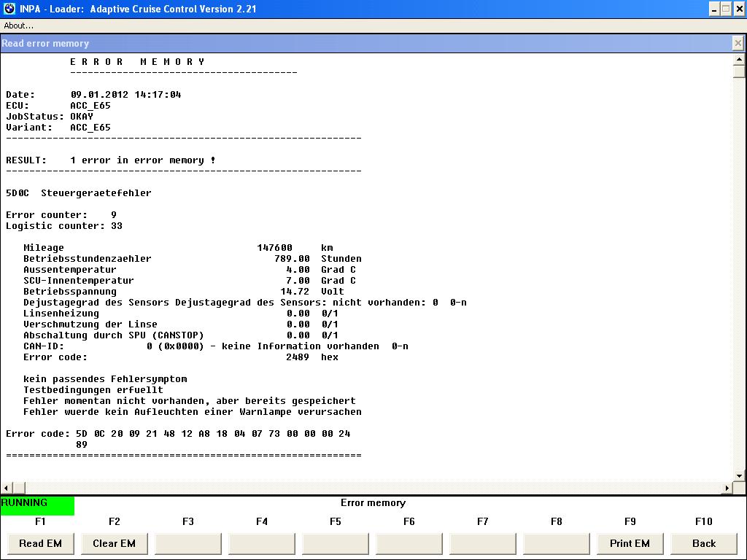Click the BMW logo icon in title bar
747x560 pixels.
pos(9,9)
